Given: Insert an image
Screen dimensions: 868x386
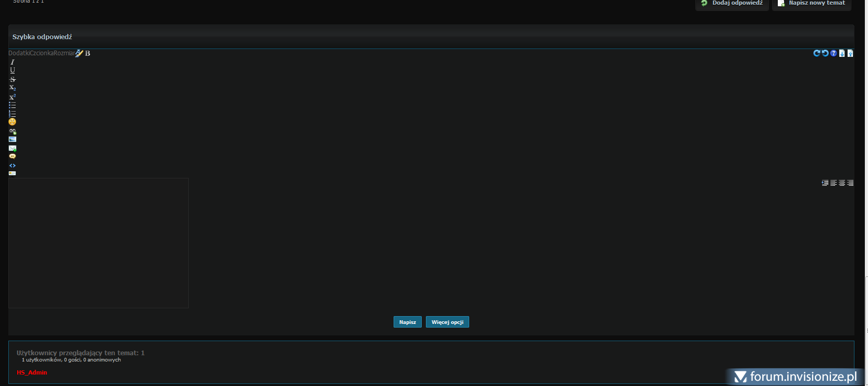Looking at the screenshot, I should click(x=13, y=139).
